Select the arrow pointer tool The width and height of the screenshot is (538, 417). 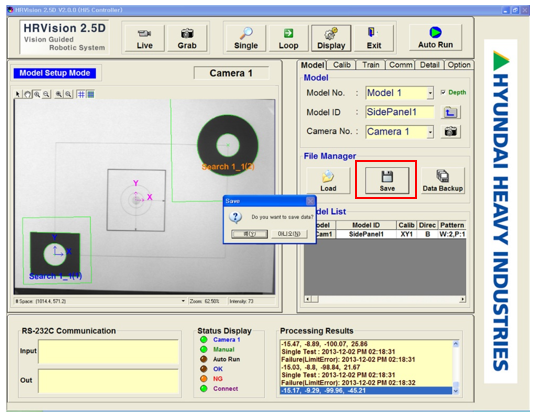[18, 94]
